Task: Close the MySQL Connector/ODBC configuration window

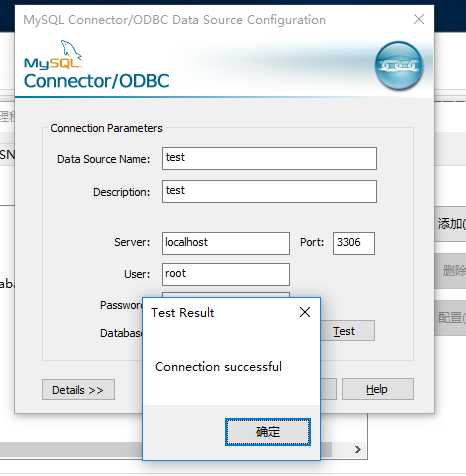Action: (x=419, y=19)
